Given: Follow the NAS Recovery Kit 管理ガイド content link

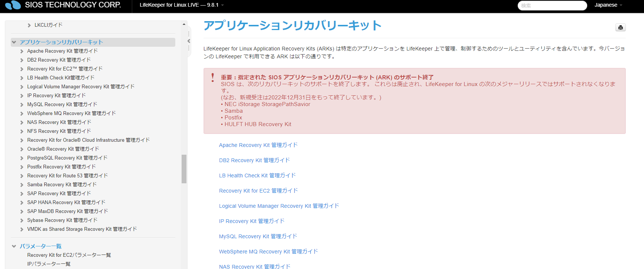Looking at the screenshot, I should (255, 266).
